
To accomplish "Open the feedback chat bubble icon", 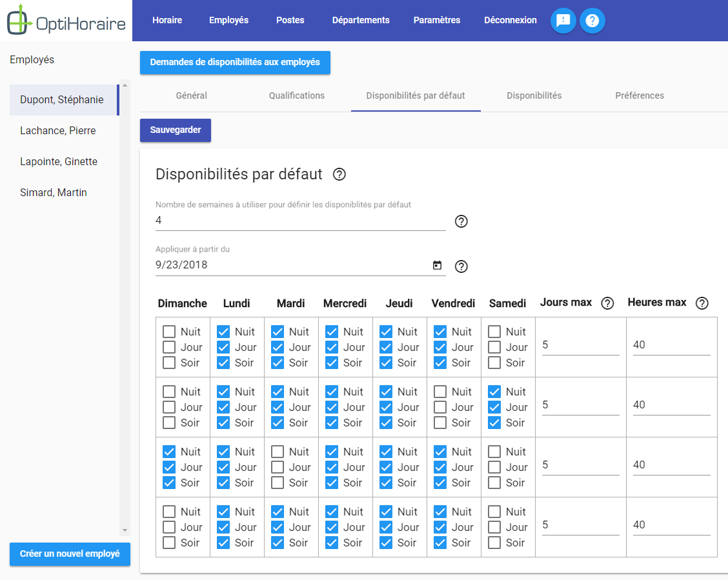I will (x=563, y=21).
